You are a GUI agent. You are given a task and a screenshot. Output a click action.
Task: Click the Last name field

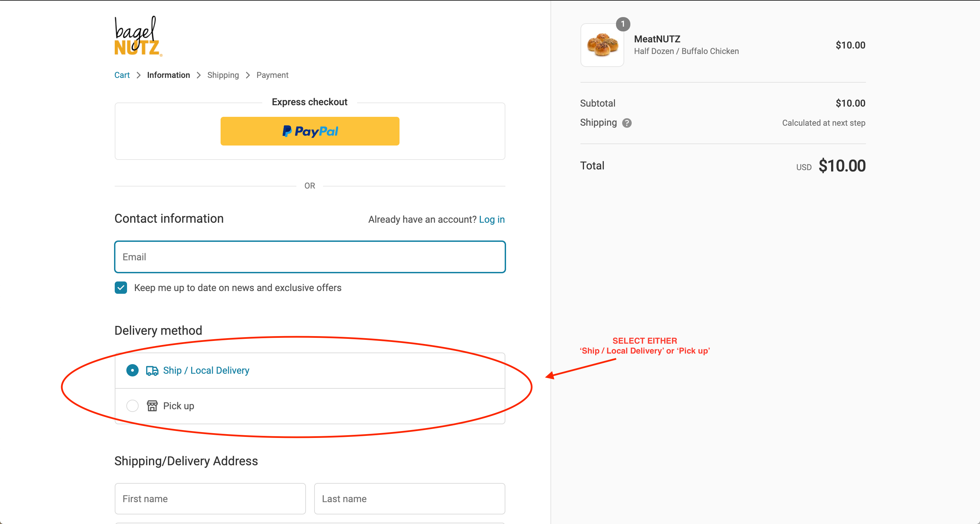coord(409,498)
